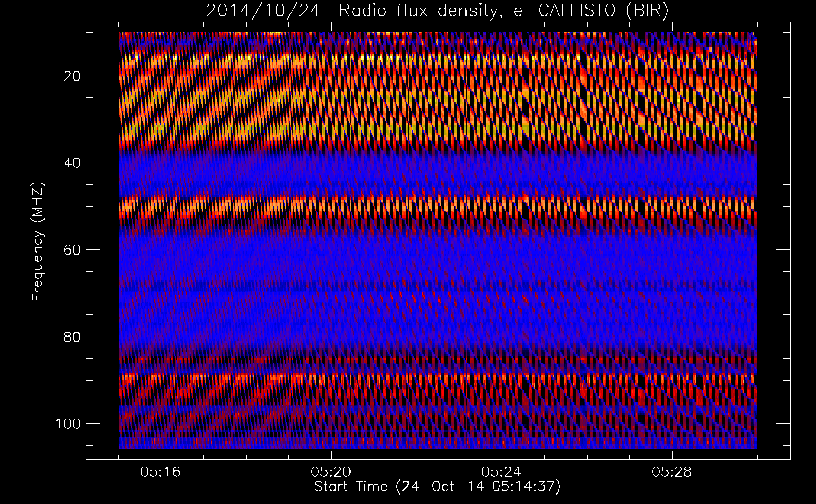Click the '20' frequency tick label

pyautogui.click(x=73, y=76)
